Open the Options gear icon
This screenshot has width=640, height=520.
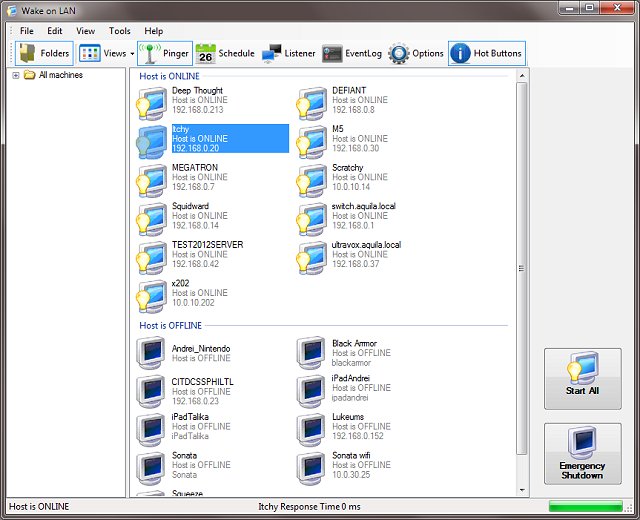coord(399,53)
